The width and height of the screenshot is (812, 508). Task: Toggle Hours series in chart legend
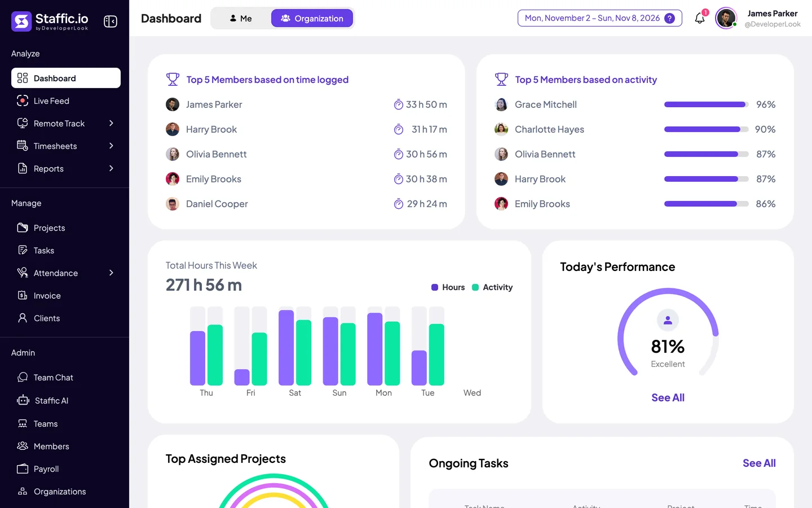click(448, 287)
